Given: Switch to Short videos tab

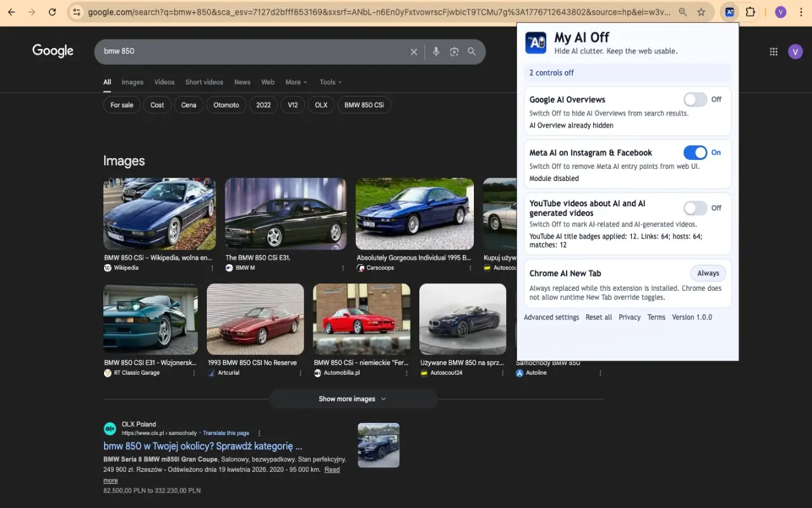Looking at the screenshot, I should coord(204,82).
